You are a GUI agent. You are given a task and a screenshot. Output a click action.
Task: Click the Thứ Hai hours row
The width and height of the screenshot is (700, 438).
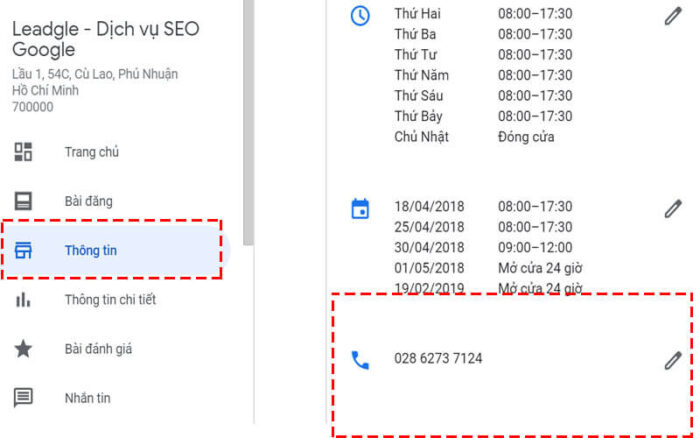[483, 13]
